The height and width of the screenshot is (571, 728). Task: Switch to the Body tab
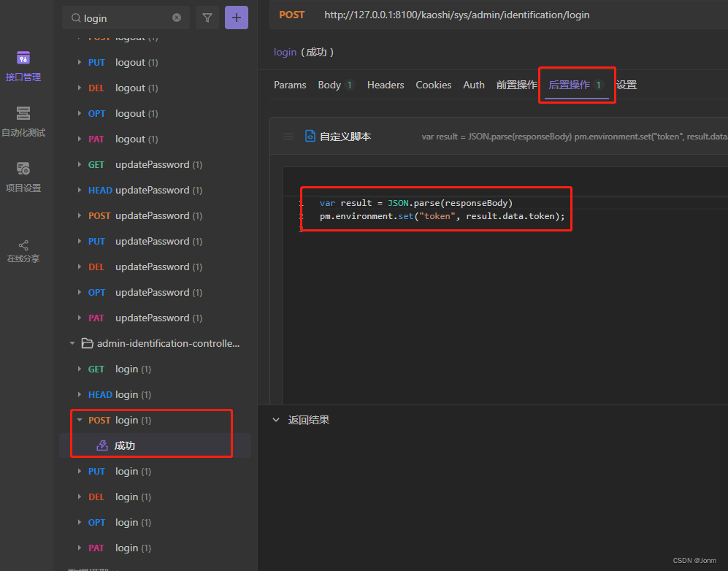coord(329,85)
